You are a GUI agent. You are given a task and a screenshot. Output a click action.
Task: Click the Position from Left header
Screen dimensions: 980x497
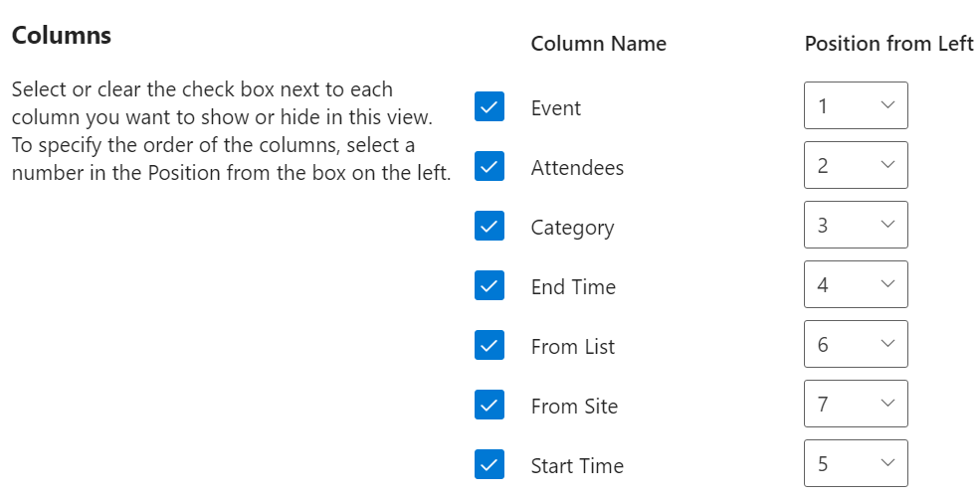click(888, 44)
